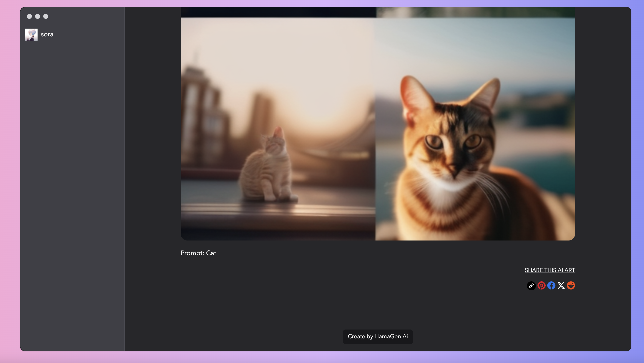Click the Prompt: label text

click(192, 253)
